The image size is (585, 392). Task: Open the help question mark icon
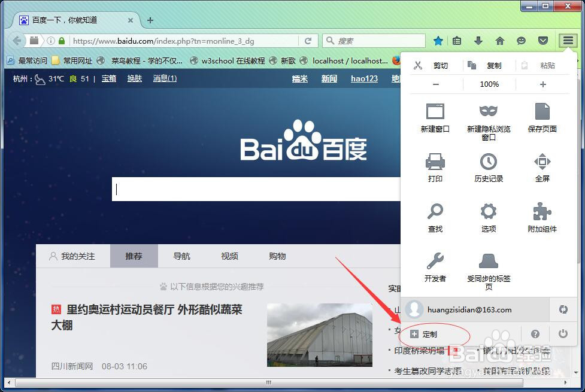pyautogui.click(x=535, y=334)
